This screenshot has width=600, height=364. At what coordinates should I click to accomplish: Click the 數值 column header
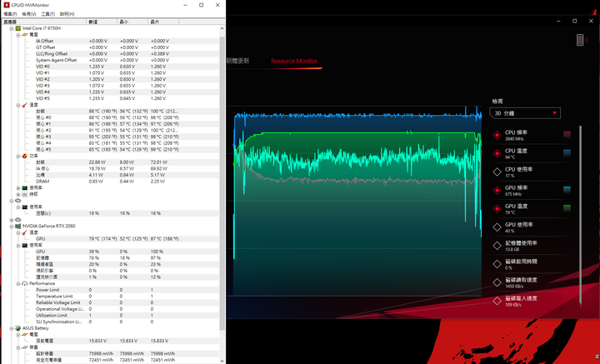[102, 22]
